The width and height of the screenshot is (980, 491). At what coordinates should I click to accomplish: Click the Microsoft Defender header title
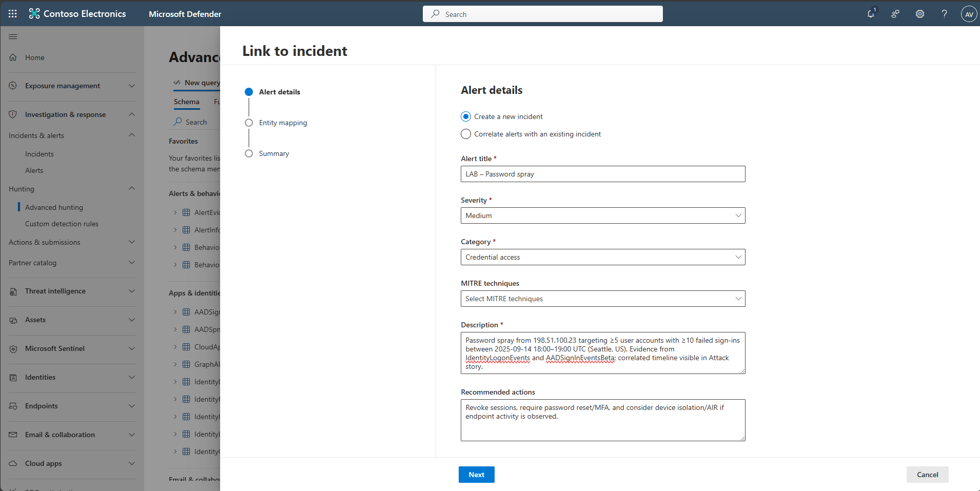pyautogui.click(x=185, y=14)
